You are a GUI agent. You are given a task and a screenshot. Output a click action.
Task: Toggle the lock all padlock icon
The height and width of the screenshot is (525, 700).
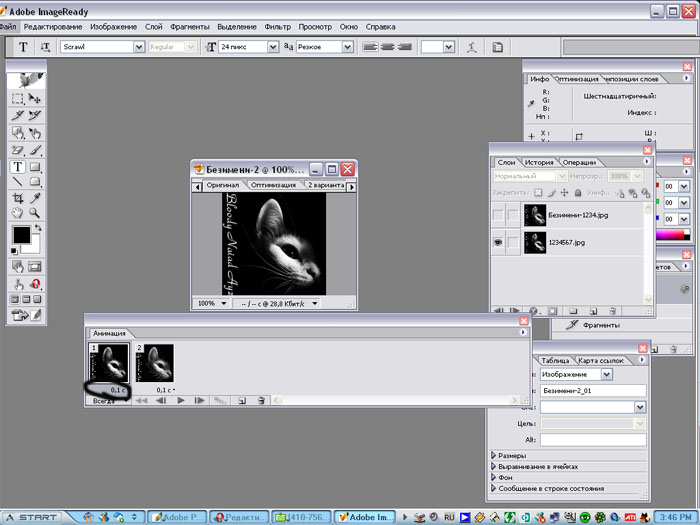pos(578,192)
